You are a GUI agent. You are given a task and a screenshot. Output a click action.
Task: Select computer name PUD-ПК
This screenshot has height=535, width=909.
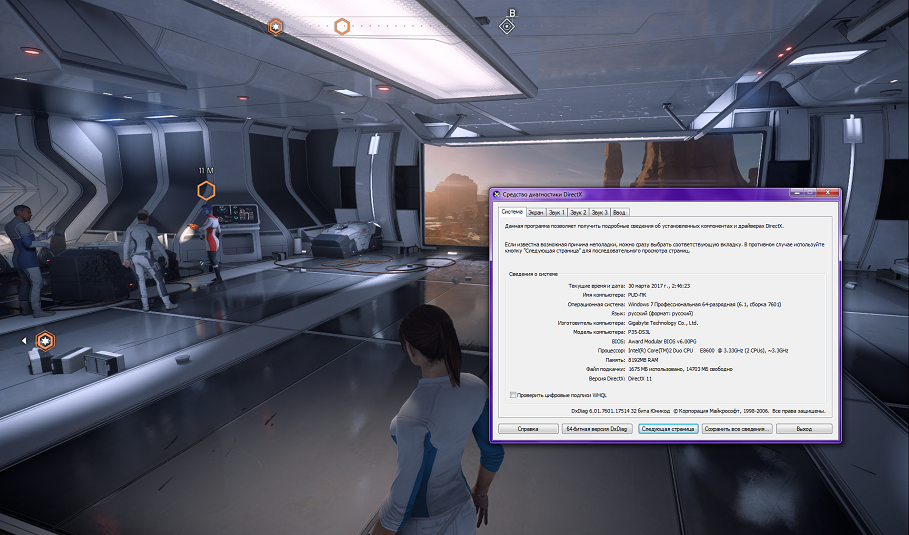pyautogui.click(x=637, y=295)
